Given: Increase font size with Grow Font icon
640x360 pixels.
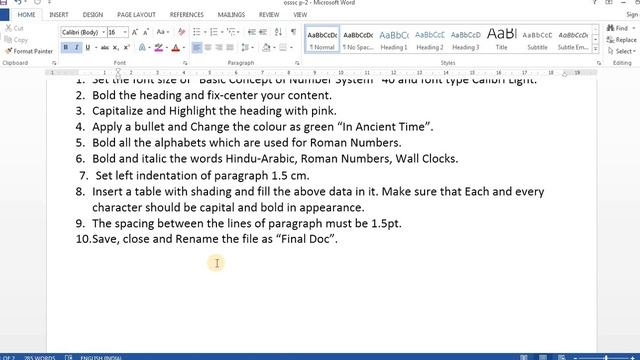Looking at the screenshot, I should (135, 32).
